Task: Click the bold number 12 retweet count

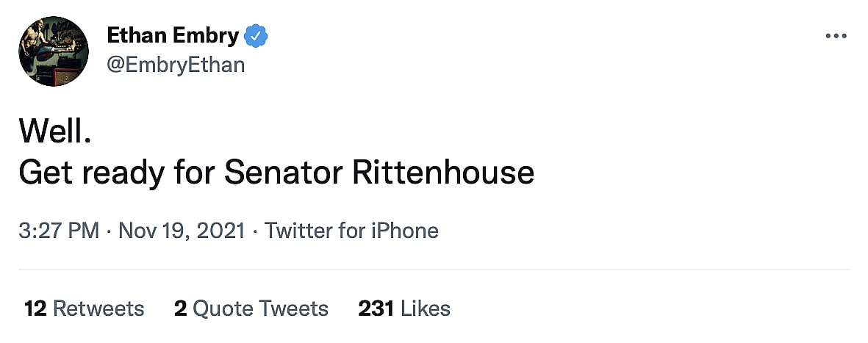Action: coord(35,308)
